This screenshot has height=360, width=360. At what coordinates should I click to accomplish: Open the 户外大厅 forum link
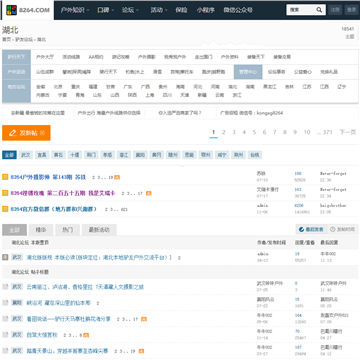45,57
